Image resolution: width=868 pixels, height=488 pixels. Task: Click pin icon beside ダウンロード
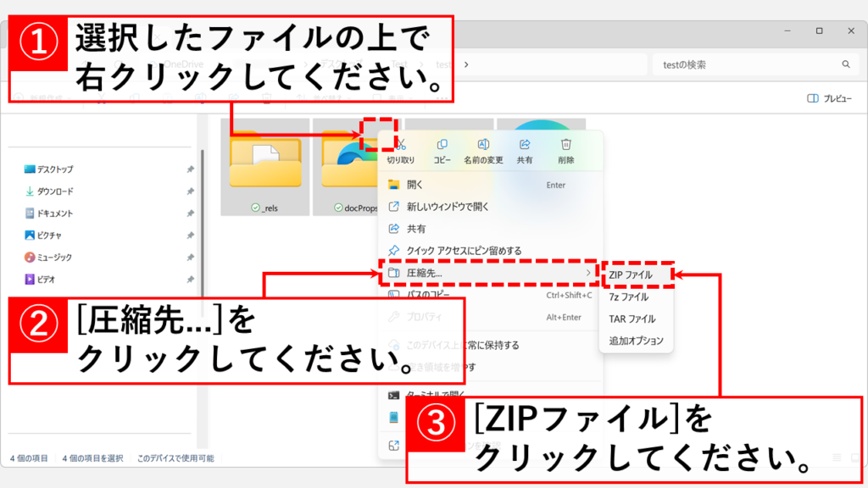(190, 191)
